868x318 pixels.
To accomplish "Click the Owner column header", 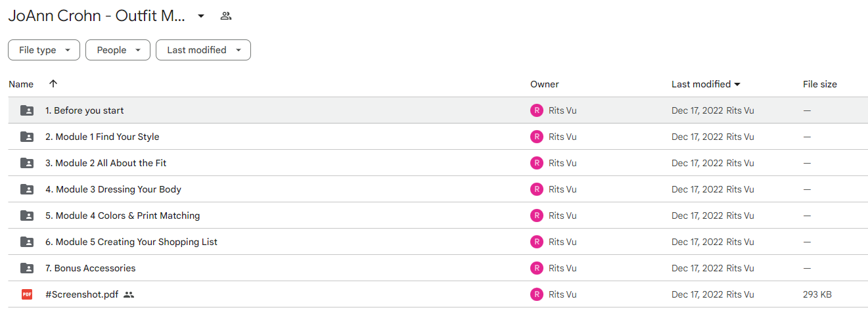I will coord(545,84).
